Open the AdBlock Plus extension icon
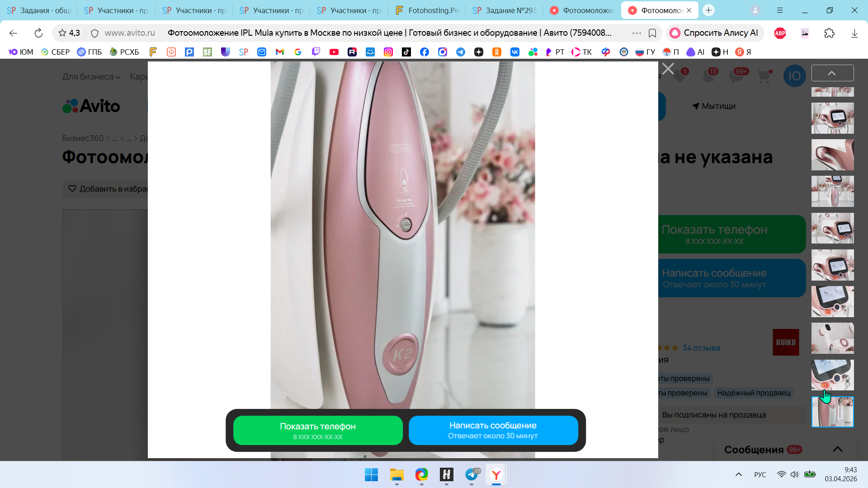Screen dimensions: 868x488 tap(780, 33)
